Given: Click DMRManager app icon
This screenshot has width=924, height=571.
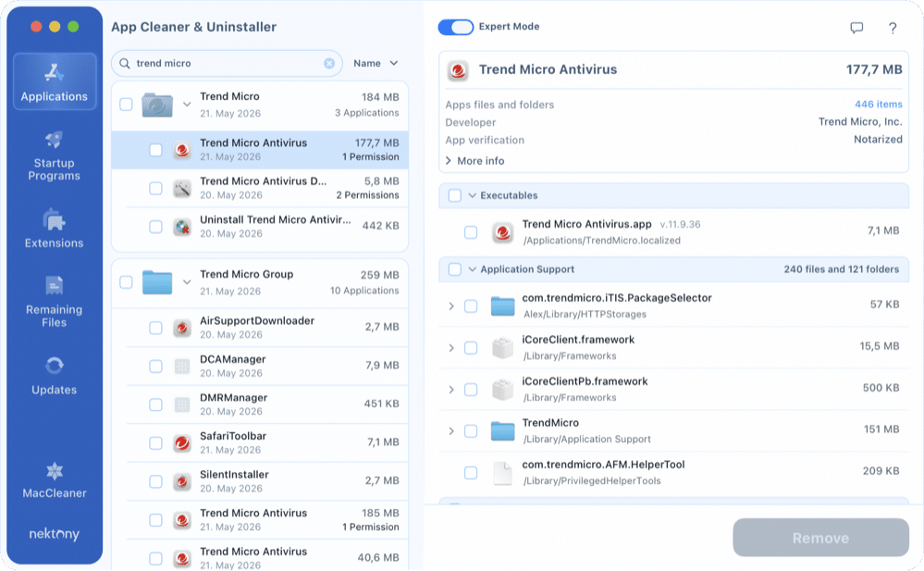Looking at the screenshot, I should point(182,404).
